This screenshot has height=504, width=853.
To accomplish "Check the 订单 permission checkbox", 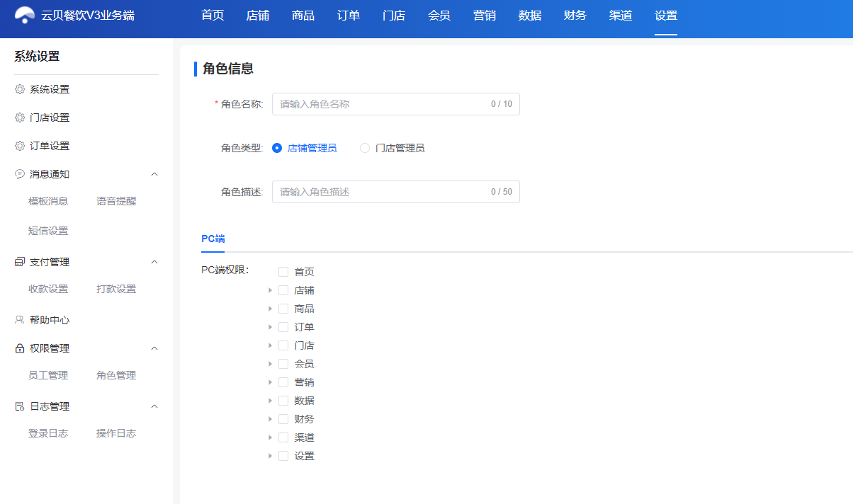I will point(283,327).
